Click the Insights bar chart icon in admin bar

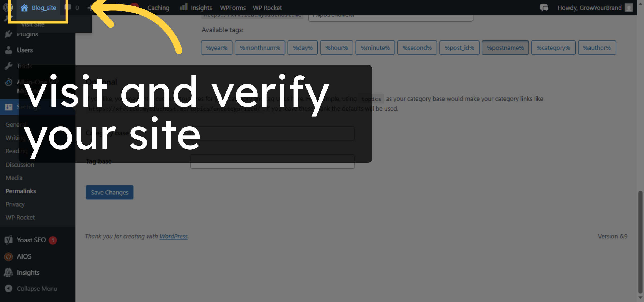[x=184, y=8]
